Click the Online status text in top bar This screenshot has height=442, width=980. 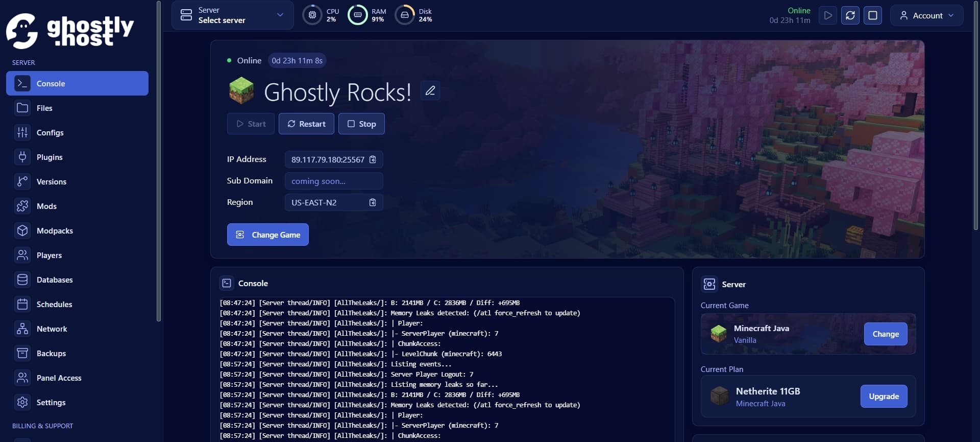(799, 10)
